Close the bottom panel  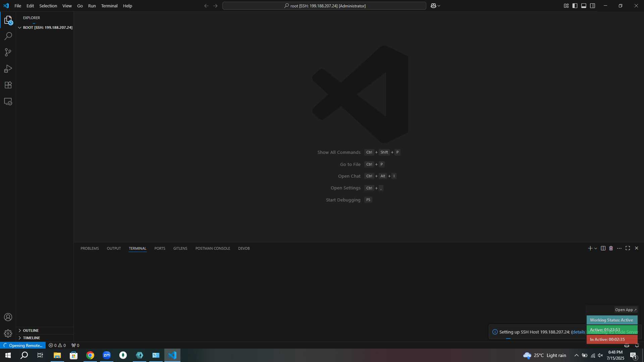(636, 248)
